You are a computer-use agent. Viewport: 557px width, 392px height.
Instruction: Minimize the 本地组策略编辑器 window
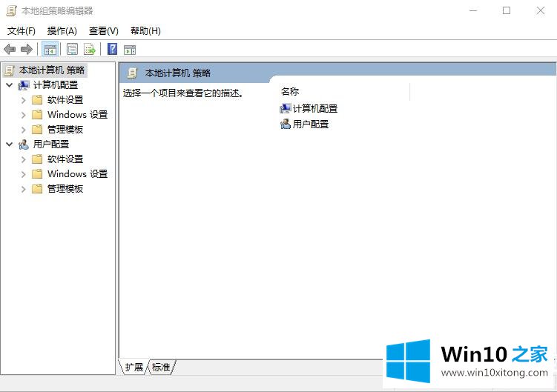point(473,11)
